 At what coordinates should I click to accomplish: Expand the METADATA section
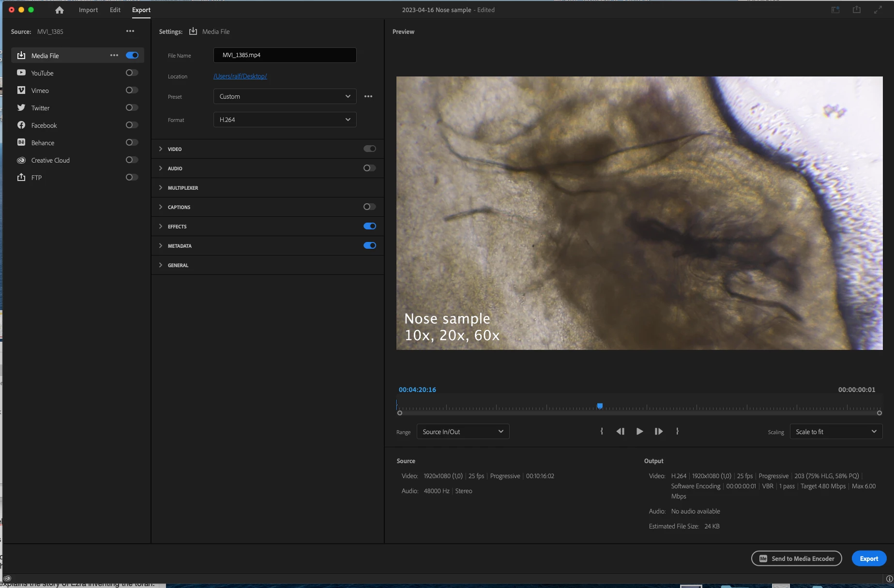[x=161, y=245]
